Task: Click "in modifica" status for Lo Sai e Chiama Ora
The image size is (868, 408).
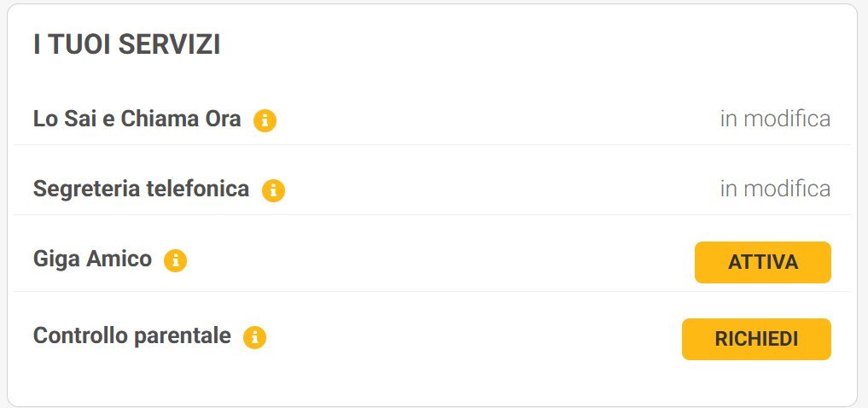Action: pyautogui.click(x=775, y=119)
